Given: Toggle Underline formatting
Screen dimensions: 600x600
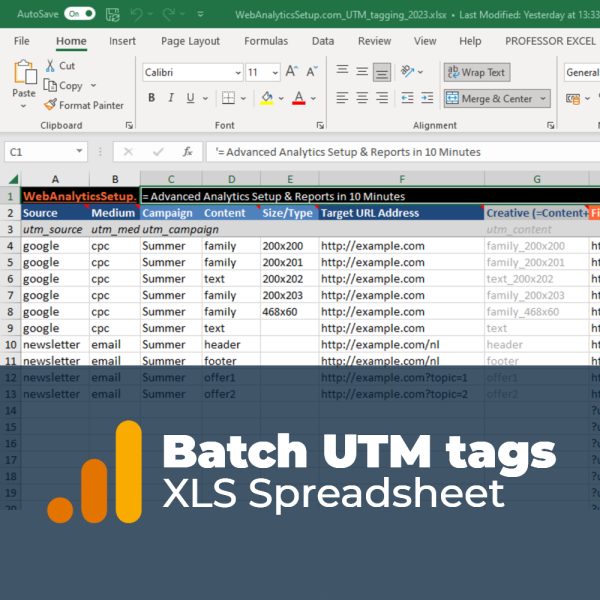Looking at the screenshot, I should (x=190, y=98).
